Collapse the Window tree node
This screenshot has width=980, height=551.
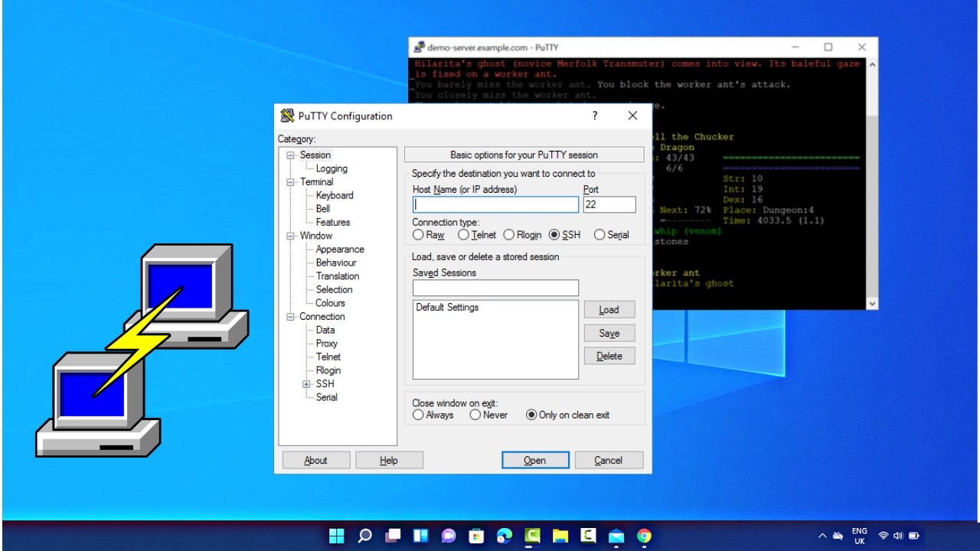(291, 236)
